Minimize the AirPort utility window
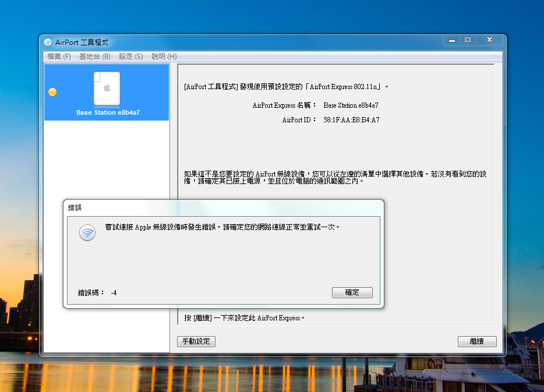This screenshot has width=544, height=392. pos(452,40)
